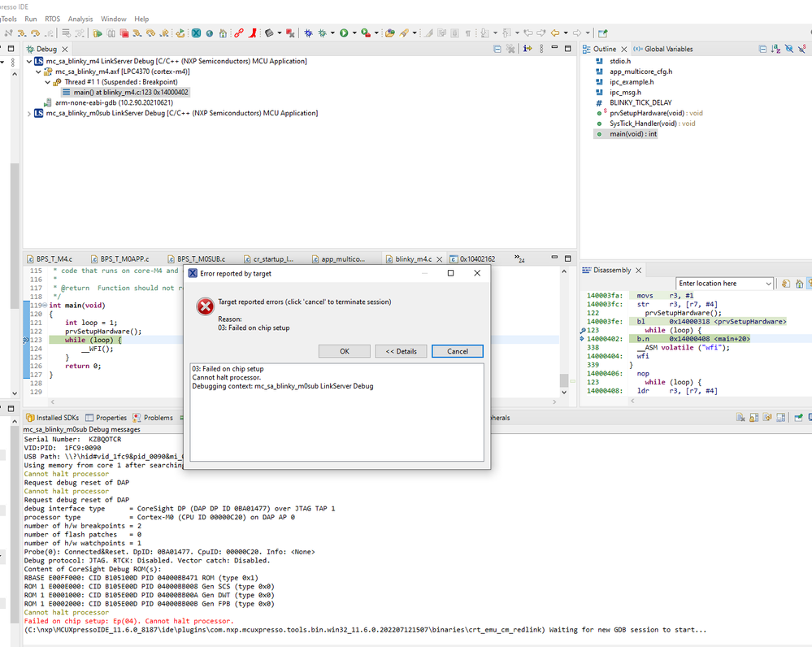812x647 pixels.
Task: Click the Resume debug icon
Action: point(98,33)
